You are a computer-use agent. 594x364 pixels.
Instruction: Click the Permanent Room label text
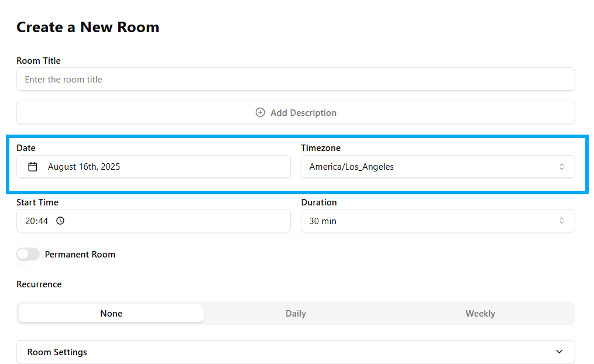(80, 255)
